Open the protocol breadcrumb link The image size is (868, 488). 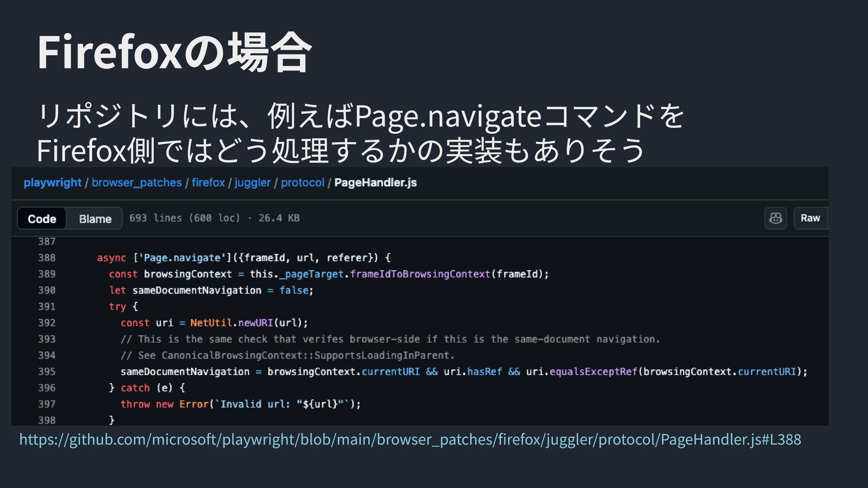click(x=302, y=183)
